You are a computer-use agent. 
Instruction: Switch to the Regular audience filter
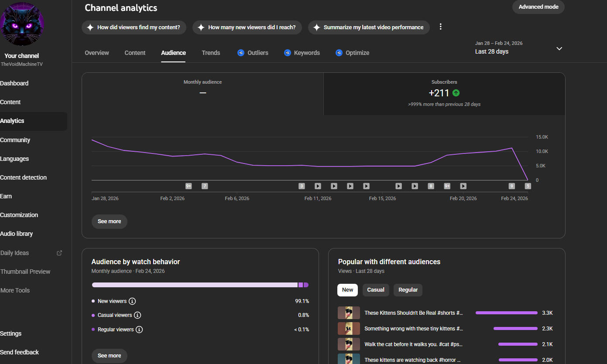click(408, 290)
